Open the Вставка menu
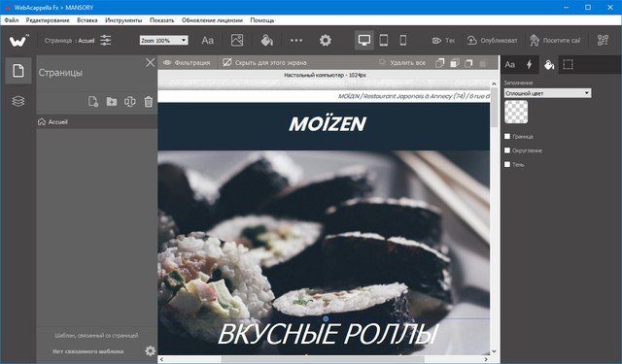Image resolution: width=622 pixels, height=364 pixels. point(87,20)
